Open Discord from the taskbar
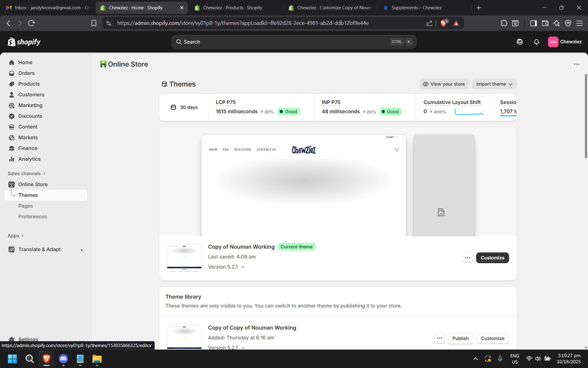The height and width of the screenshot is (368, 588). pos(63,359)
